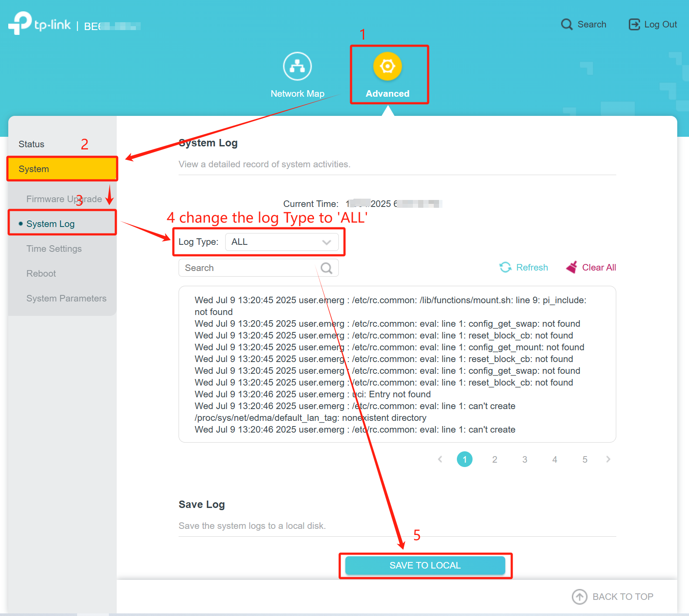This screenshot has height=616, width=689.
Task: Click SAVE TO LOCAL button
Action: pos(425,565)
